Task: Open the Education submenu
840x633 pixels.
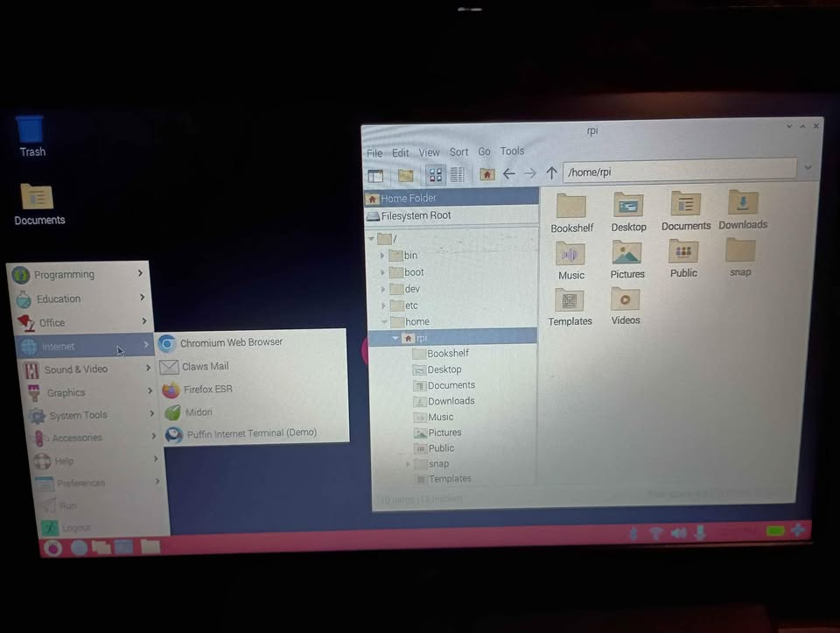Action: coord(81,298)
